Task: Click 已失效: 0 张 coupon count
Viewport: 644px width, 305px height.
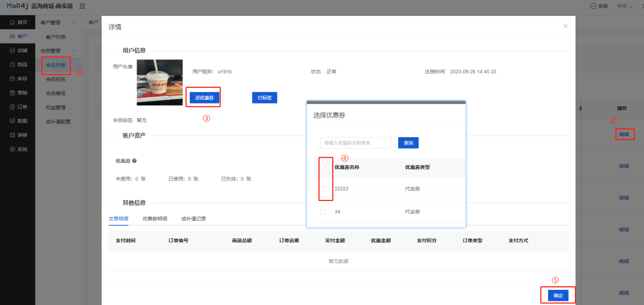Action: (x=236, y=179)
